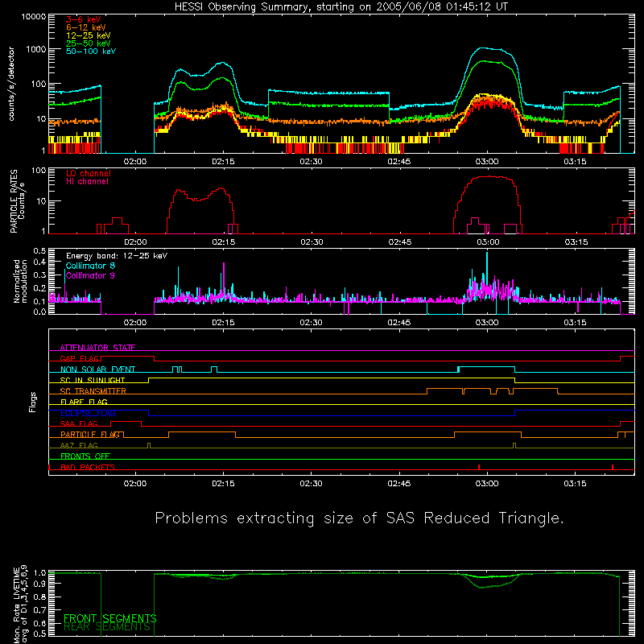
Task: Click the 03:00 time label under the particle rates panel
Action: (x=488, y=242)
